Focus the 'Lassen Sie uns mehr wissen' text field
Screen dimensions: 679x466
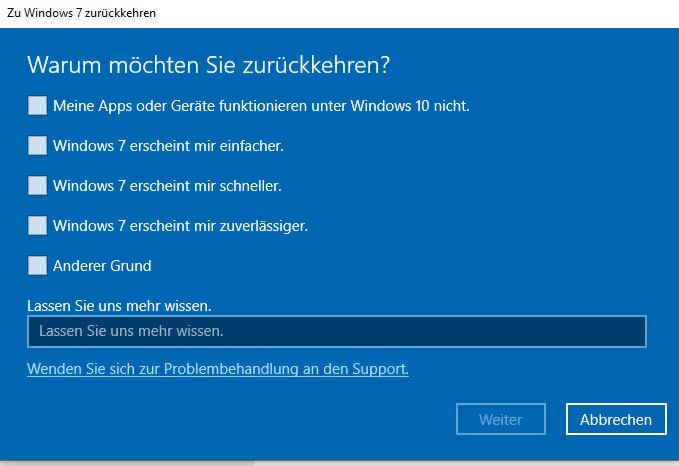[x=336, y=330]
